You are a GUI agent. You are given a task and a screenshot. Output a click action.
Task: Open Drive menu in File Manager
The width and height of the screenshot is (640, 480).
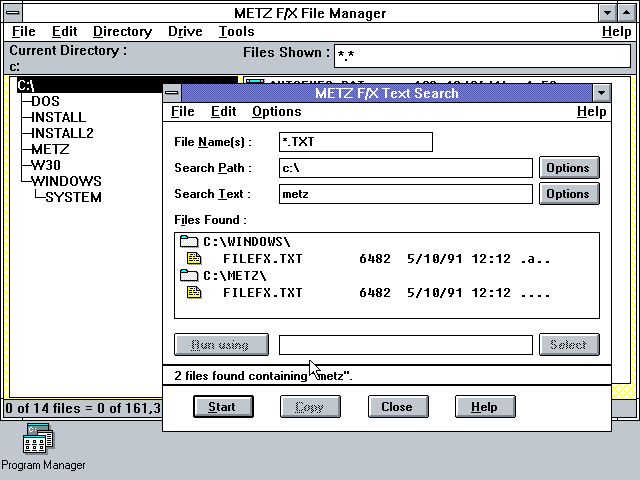(185, 31)
